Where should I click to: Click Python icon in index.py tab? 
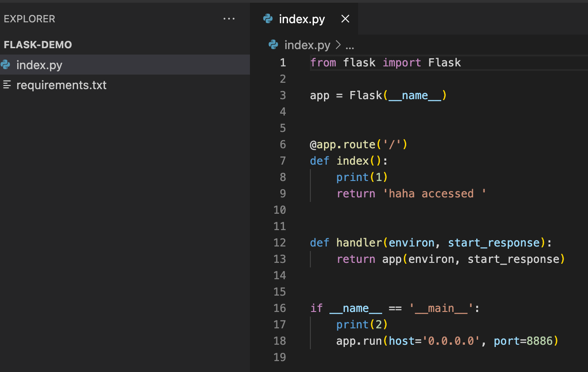(x=268, y=19)
